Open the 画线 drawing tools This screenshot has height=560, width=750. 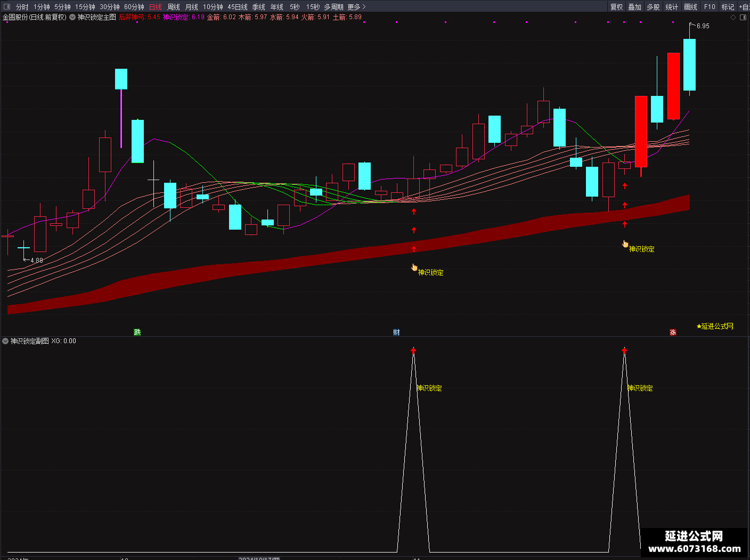coord(691,7)
